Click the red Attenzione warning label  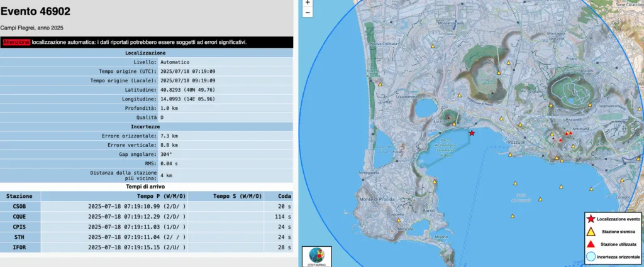pos(15,42)
